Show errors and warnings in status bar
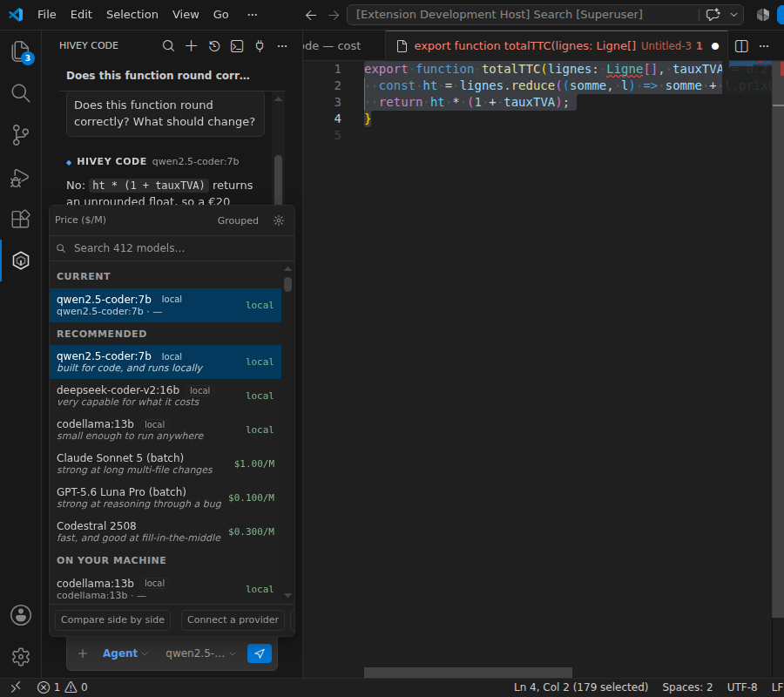This screenshot has width=784, height=697. [x=63, y=687]
